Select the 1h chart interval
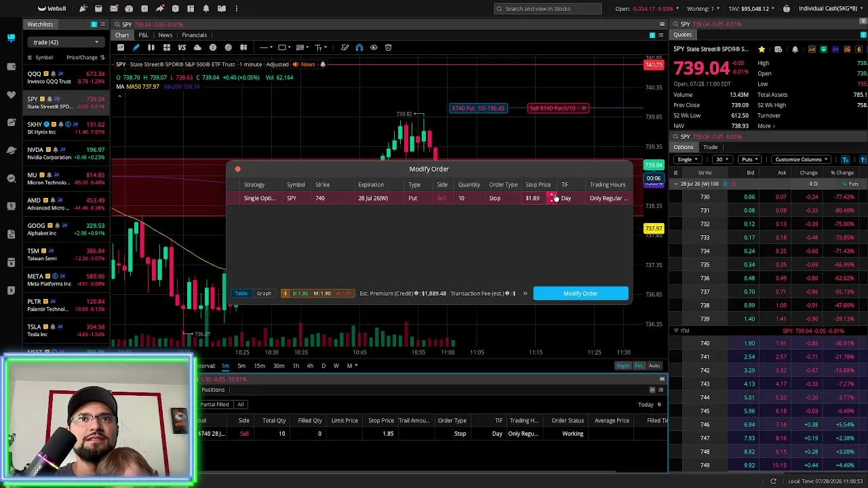This screenshot has height=488, width=868. (296, 366)
